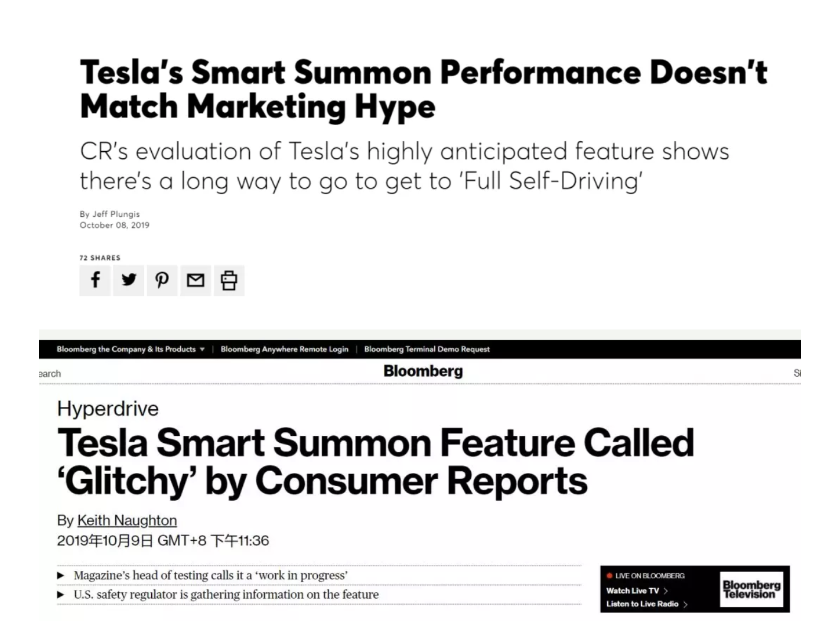Open Bloomberg Terminal Demo Request
Viewport: 840px width, 633px height.
(426, 349)
